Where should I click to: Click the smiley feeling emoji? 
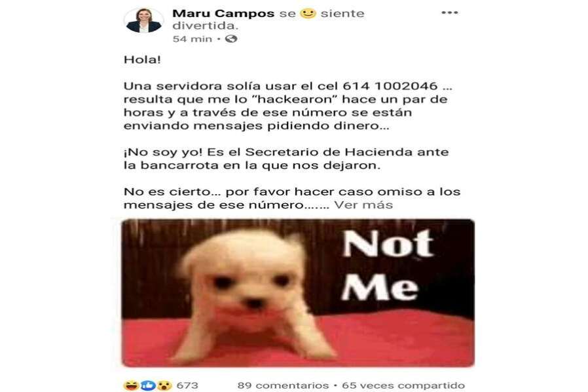[x=308, y=14]
